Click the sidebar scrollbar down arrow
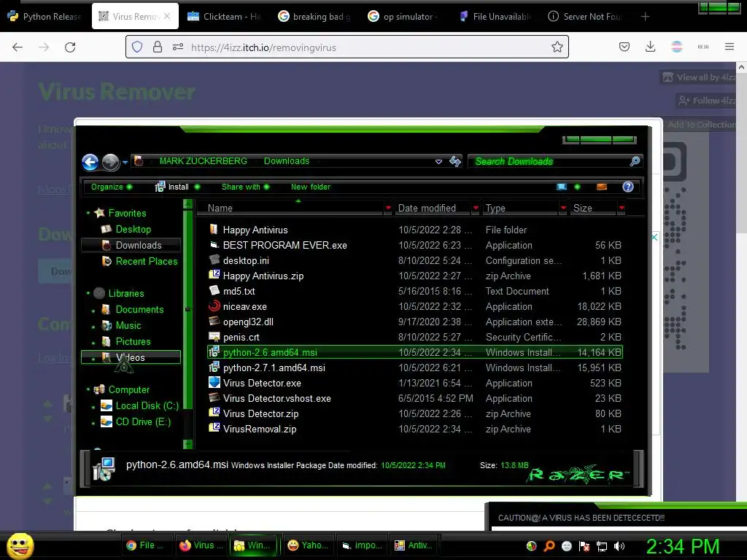747x560 pixels. 187,444
